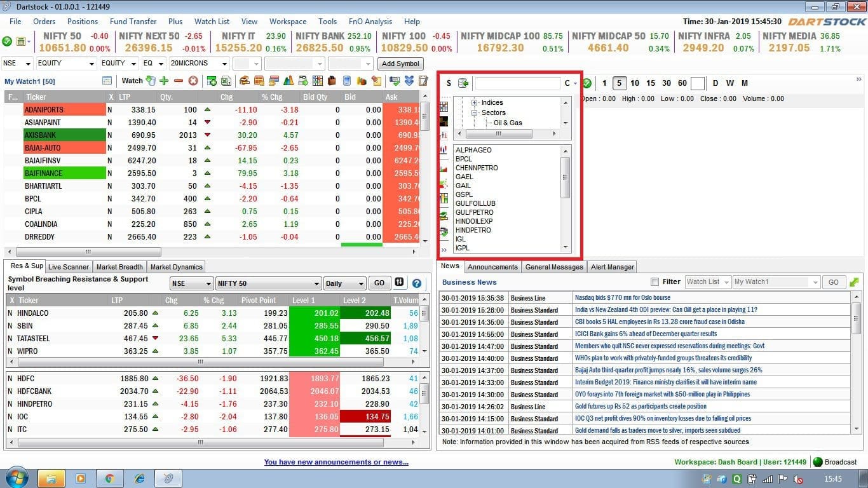Open the Fund Transfer menu
The image size is (868, 488).
coord(133,22)
